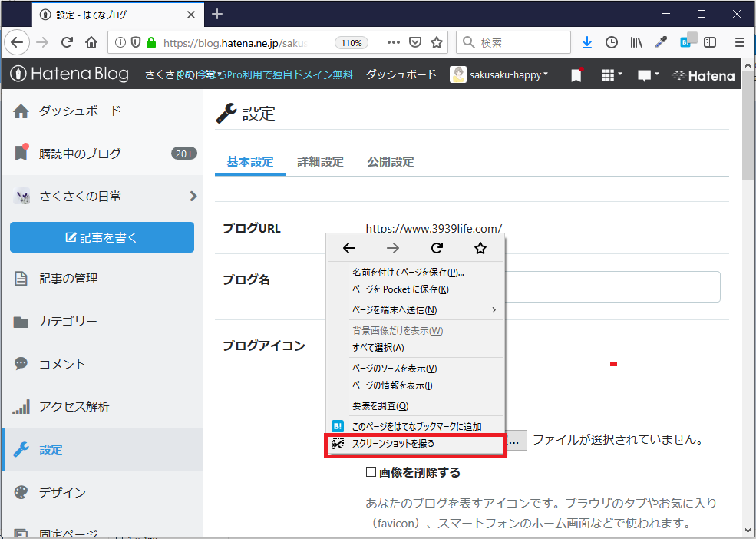Open the blog URL www.3939life.com link
Image resolution: width=756 pixels, height=539 pixels.
434,228
